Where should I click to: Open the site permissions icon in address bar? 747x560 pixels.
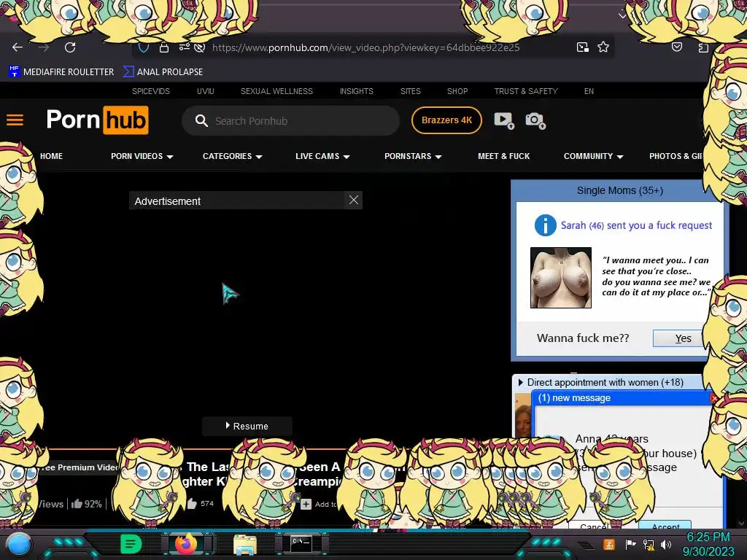pos(184,47)
